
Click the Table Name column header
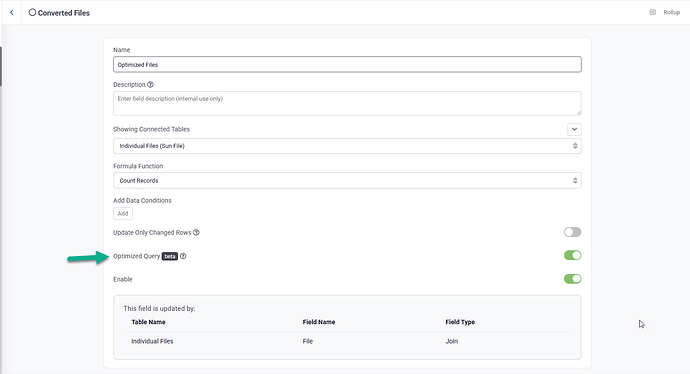tap(148, 322)
